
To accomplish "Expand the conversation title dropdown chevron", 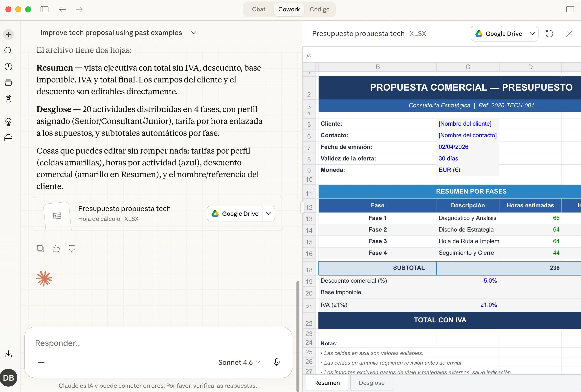I will click(x=194, y=33).
